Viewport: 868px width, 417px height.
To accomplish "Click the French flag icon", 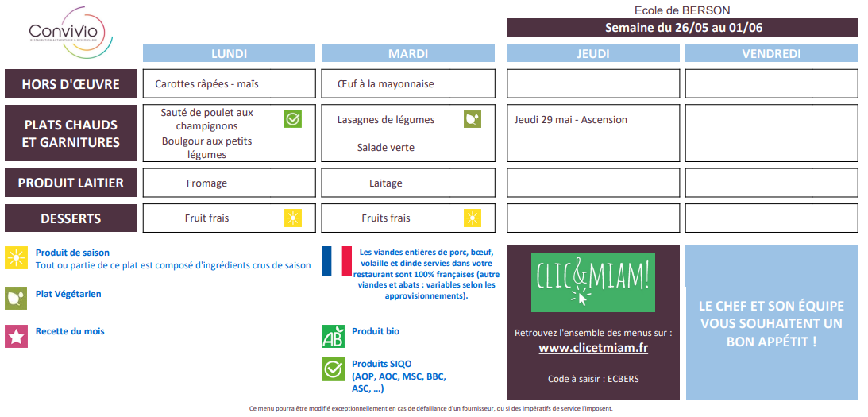I will pyautogui.click(x=337, y=261).
